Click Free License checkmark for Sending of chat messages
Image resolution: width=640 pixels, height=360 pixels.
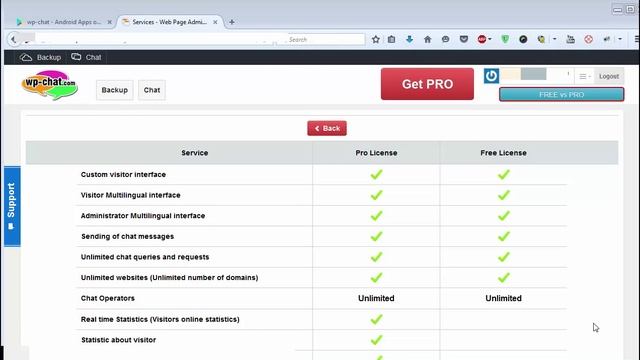click(504, 236)
